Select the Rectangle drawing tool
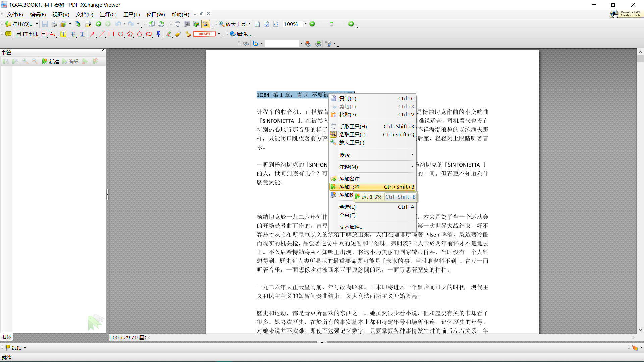 [111, 34]
